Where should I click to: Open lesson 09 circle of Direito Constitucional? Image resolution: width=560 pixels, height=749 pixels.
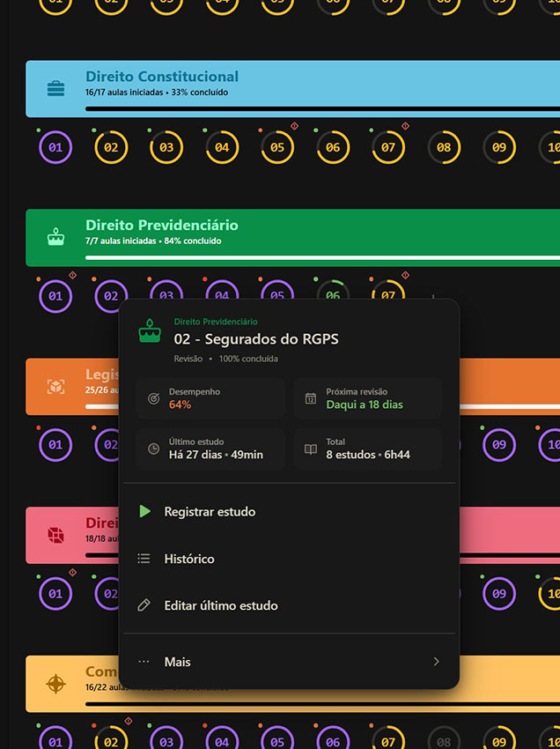[x=499, y=147]
